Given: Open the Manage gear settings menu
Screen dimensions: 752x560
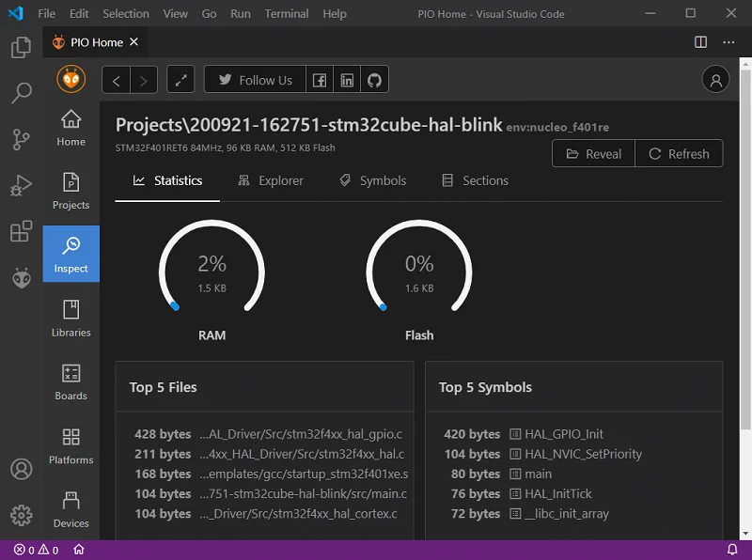Looking at the screenshot, I should (21, 516).
